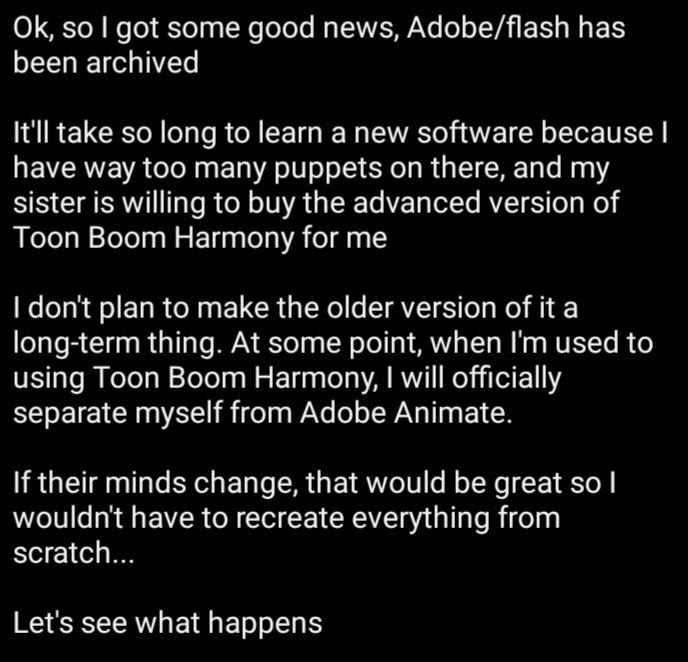This screenshot has height=662, width=688.
Task: Click the line "Toon Boom Harmony for me"
Action: [x=200, y=238]
